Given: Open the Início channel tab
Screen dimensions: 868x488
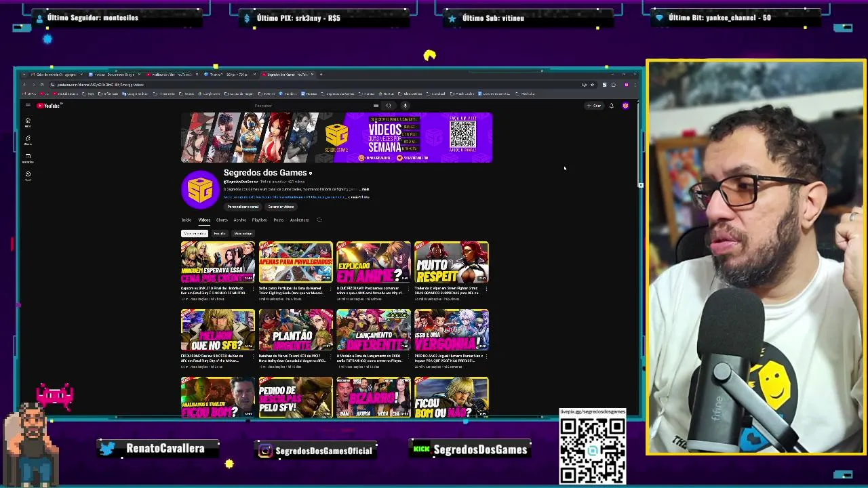Looking at the screenshot, I should (186, 220).
